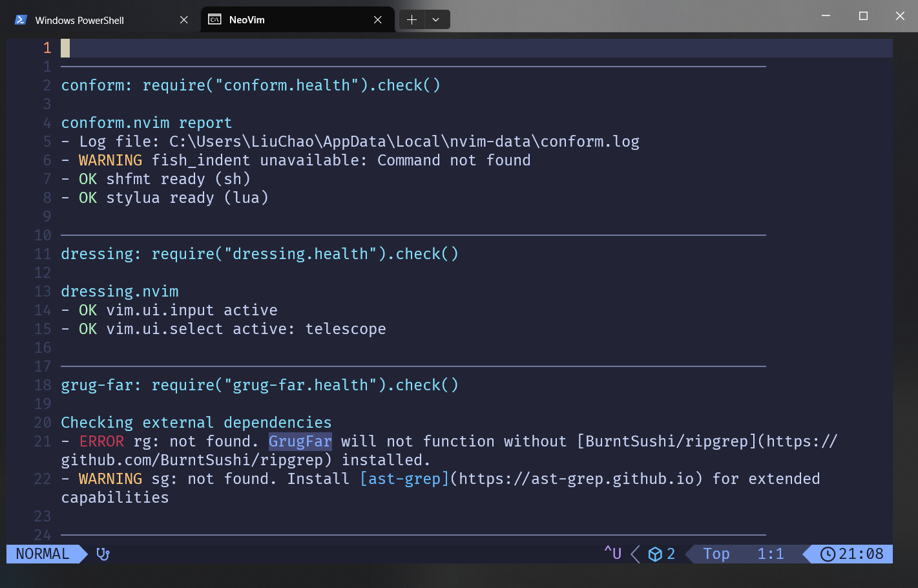
Task: Click the ^U pending key indicator
Action: [x=612, y=553]
